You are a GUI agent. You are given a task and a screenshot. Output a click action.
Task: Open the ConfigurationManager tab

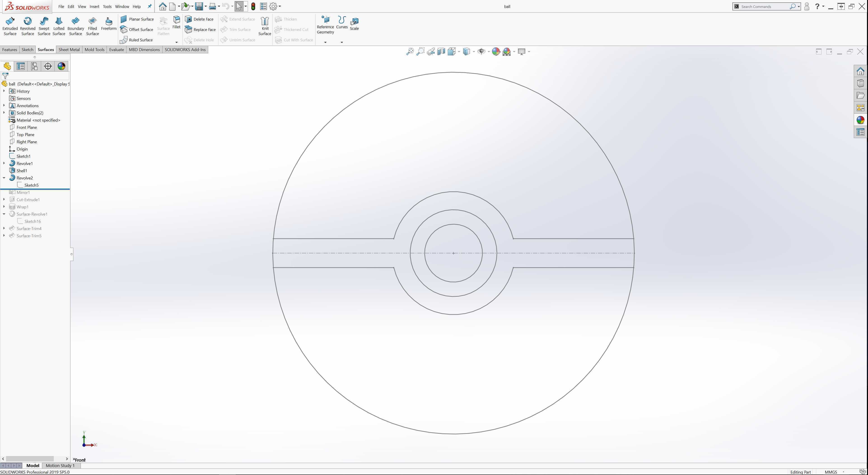coord(34,66)
